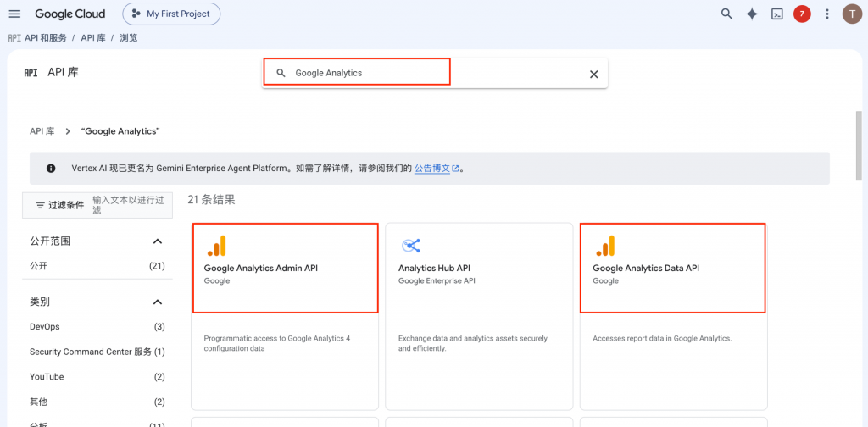Clear the search with the X icon
This screenshot has width=868, height=427.
tap(594, 74)
